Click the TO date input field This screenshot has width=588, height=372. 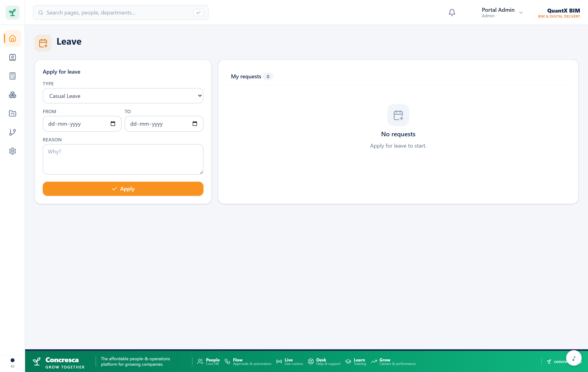tap(164, 124)
